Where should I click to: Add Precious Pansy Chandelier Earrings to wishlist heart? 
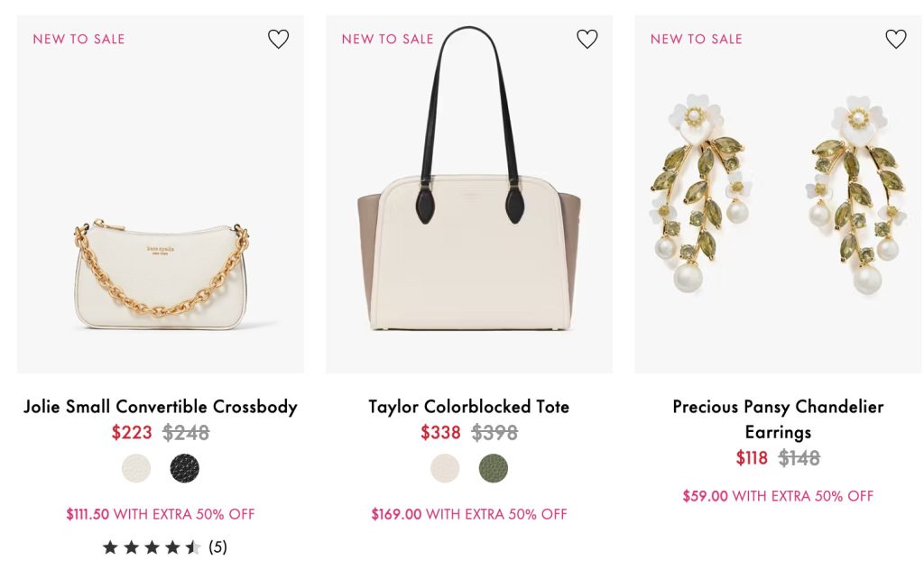895,39
